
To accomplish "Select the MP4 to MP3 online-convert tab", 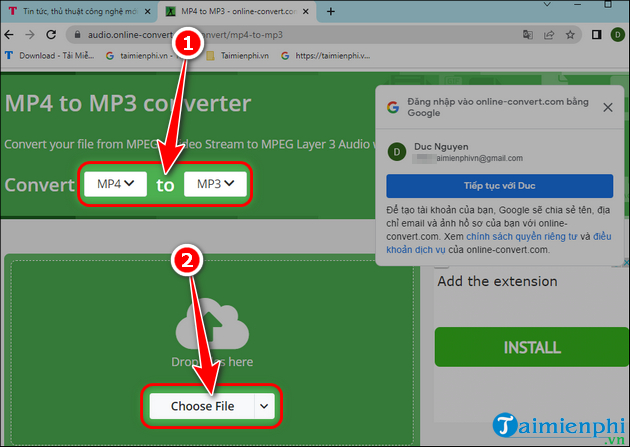I will tap(237, 12).
